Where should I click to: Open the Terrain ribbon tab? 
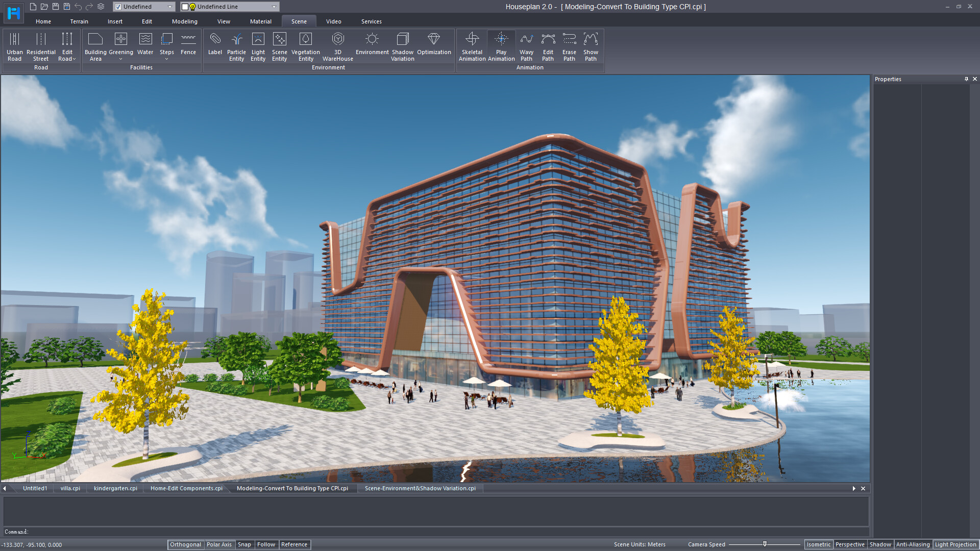79,21
